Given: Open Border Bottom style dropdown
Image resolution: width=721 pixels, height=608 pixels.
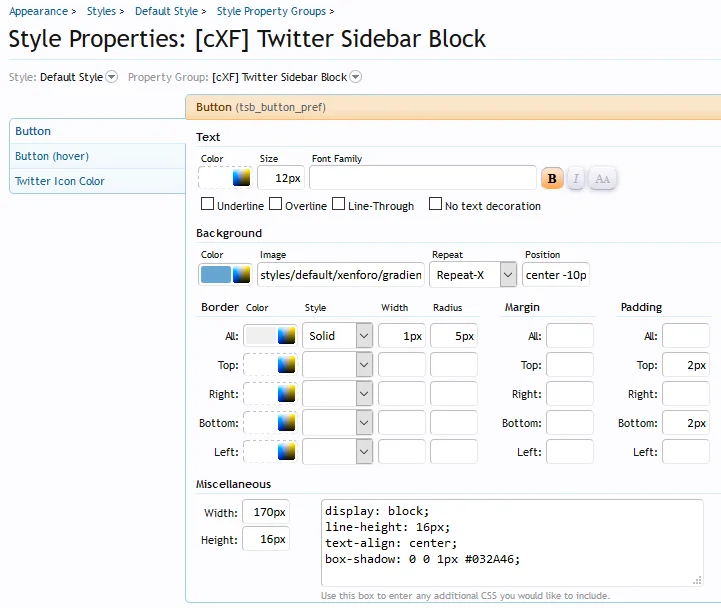Looking at the screenshot, I should [338, 423].
